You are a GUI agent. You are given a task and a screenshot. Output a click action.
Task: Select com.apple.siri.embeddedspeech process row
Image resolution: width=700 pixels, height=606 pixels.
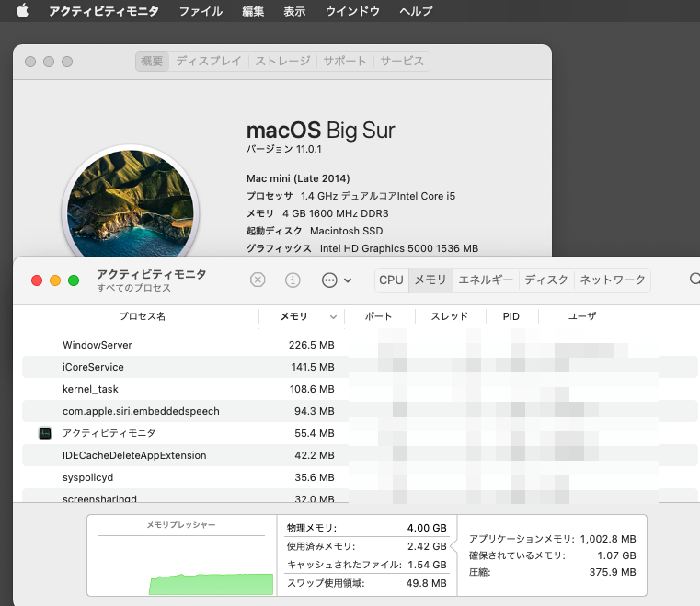pos(360,411)
